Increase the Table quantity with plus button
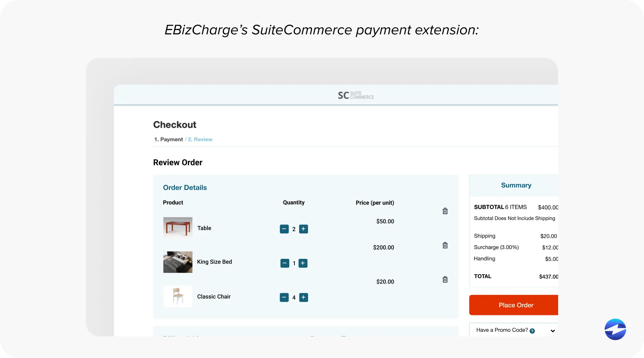The height and width of the screenshot is (358, 644). pos(303,229)
